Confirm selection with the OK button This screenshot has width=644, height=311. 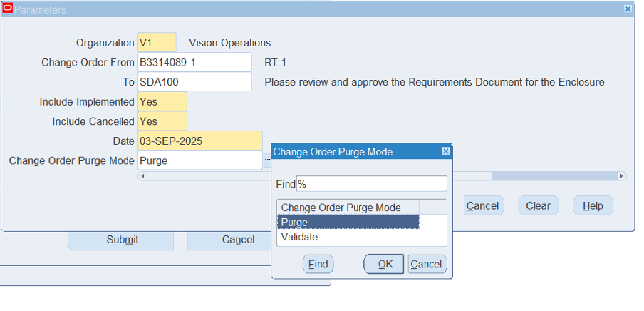point(384,264)
